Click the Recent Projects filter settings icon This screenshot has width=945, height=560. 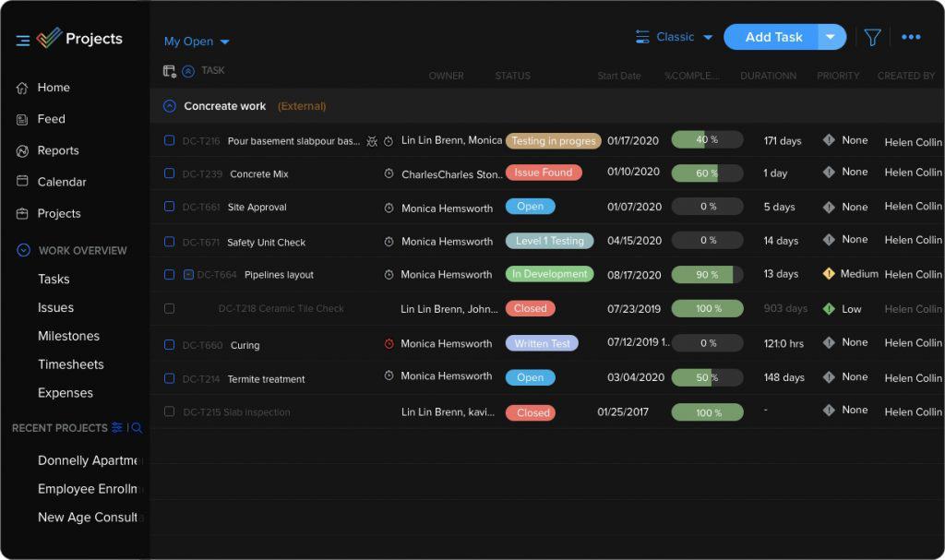coord(117,428)
